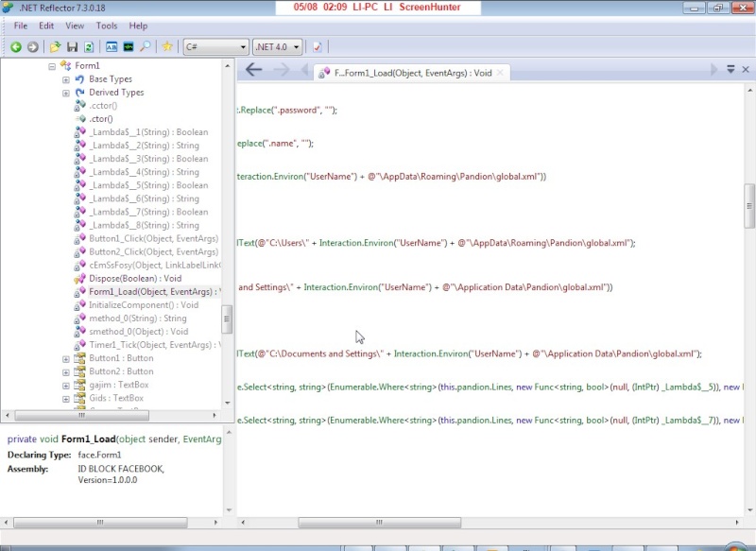Screen dimensions: 756x551
Task: Open the Tools menu
Action: point(107,26)
